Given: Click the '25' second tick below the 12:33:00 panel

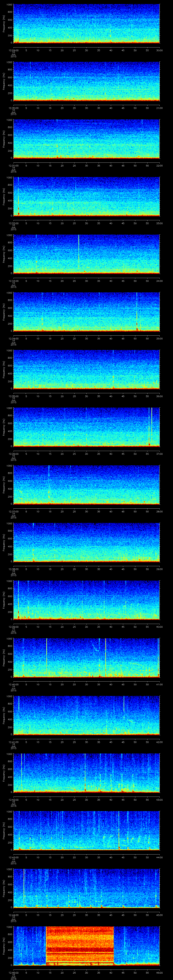Looking at the screenshot, I should (x=74, y=281).
